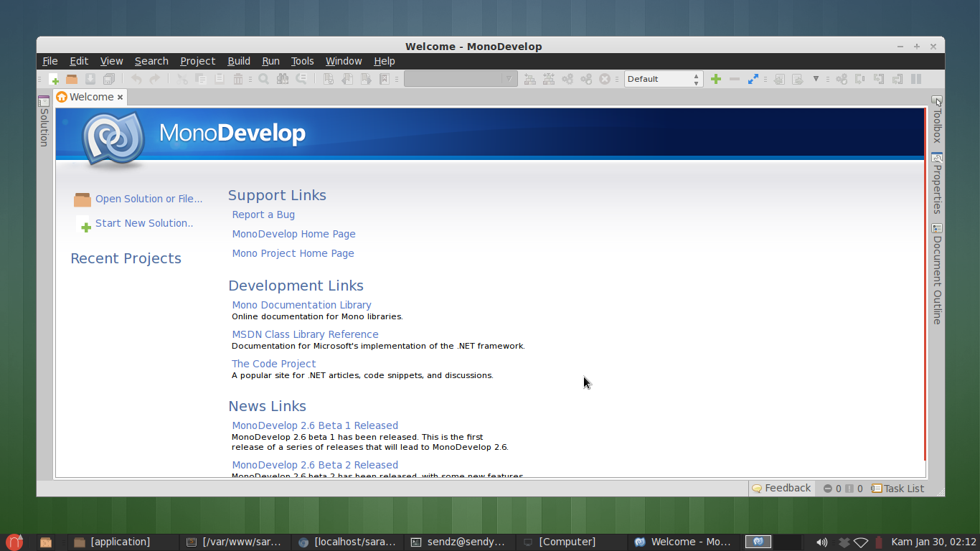Screen dimensions: 980x551
Task: Click the Stop circle-x toolbar icon
Action: pyautogui.click(x=605, y=79)
